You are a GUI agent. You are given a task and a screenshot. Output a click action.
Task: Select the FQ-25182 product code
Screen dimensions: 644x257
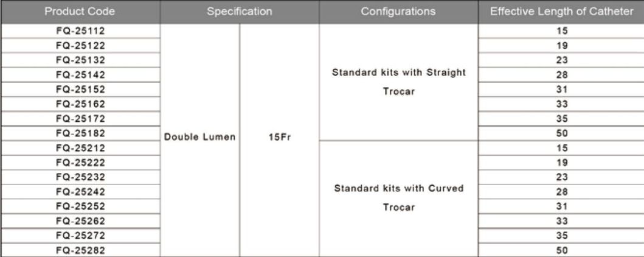[x=80, y=133]
